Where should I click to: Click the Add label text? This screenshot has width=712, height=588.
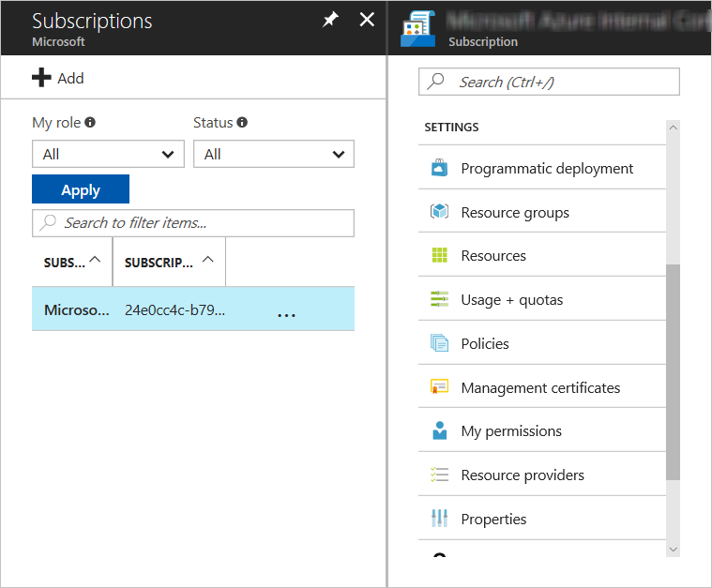click(70, 78)
